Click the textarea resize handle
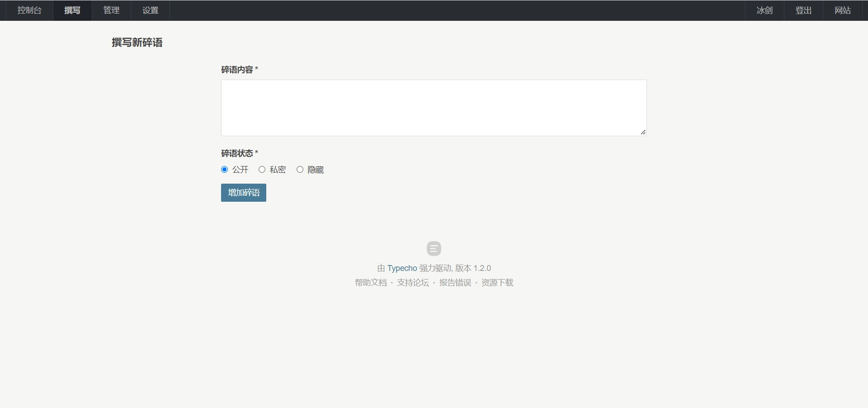Image resolution: width=868 pixels, height=408 pixels. [643, 132]
